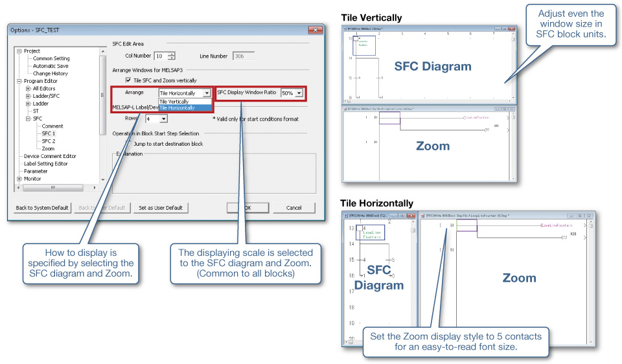The width and height of the screenshot is (622, 364).
Task: Select Automatic Save in the tree
Action: [x=51, y=66]
